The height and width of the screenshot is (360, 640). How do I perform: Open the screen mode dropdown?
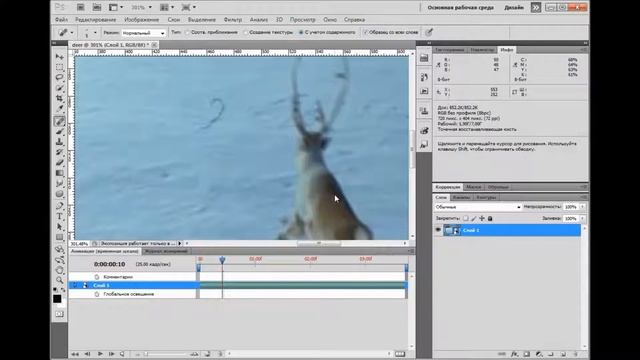(188, 7)
